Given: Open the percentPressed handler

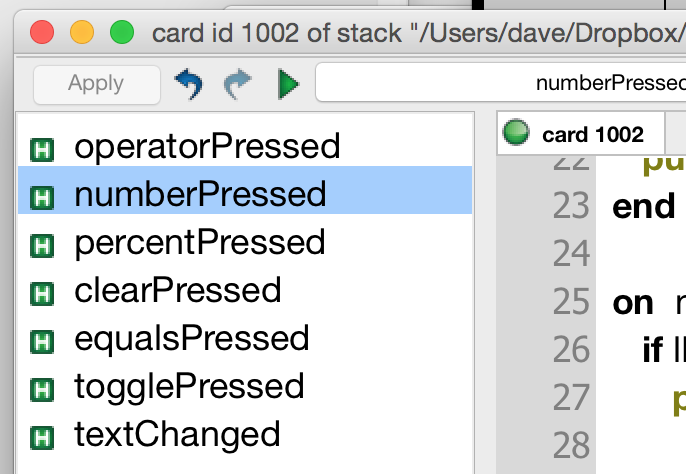Looking at the screenshot, I should (x=200, y=242).
